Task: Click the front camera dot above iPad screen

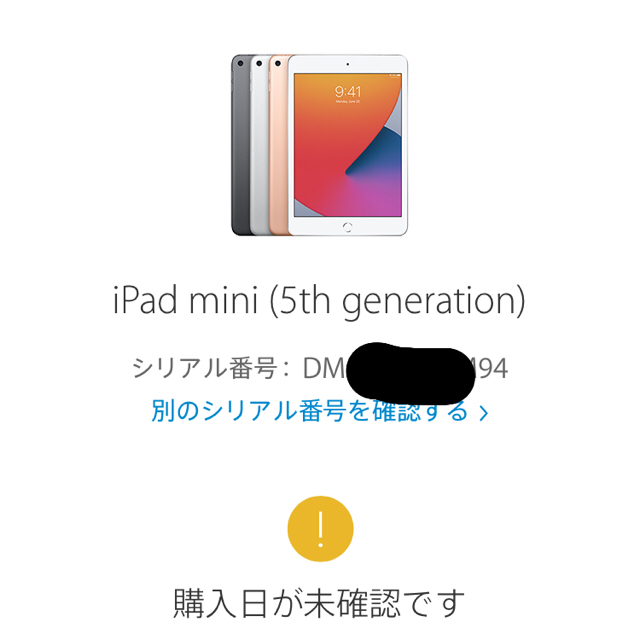Action: click(348, 64)
